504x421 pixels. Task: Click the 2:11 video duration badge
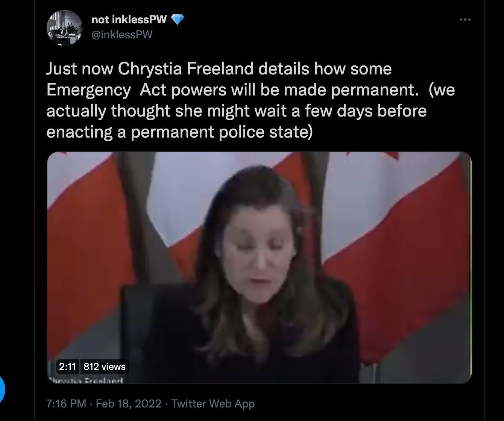click(x=67, y=366)
